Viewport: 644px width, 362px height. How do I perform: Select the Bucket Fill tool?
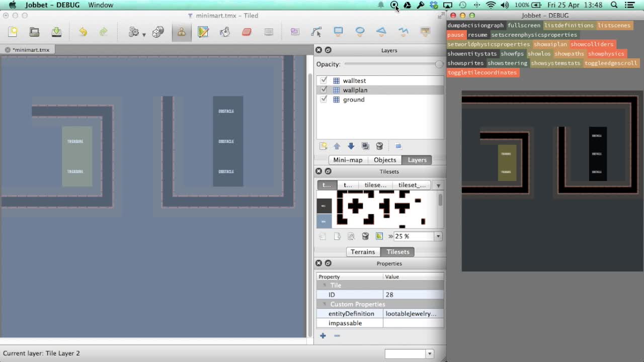(x=225, y=32)
